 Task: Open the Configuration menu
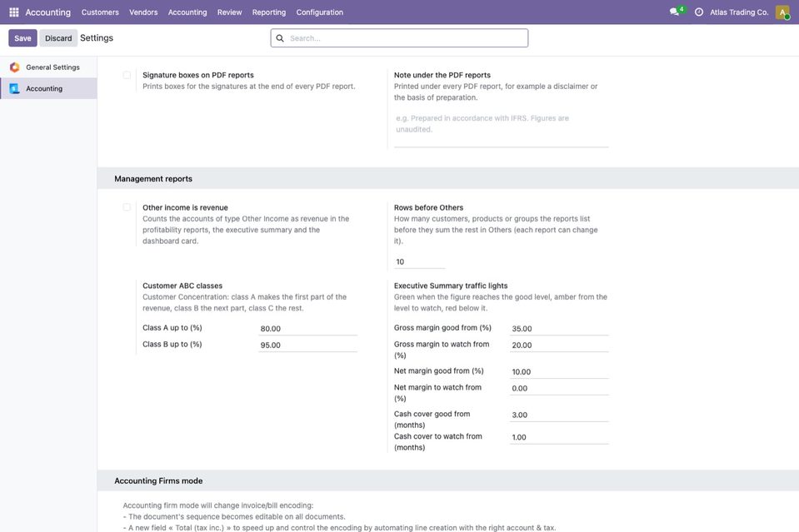(319, 12)
